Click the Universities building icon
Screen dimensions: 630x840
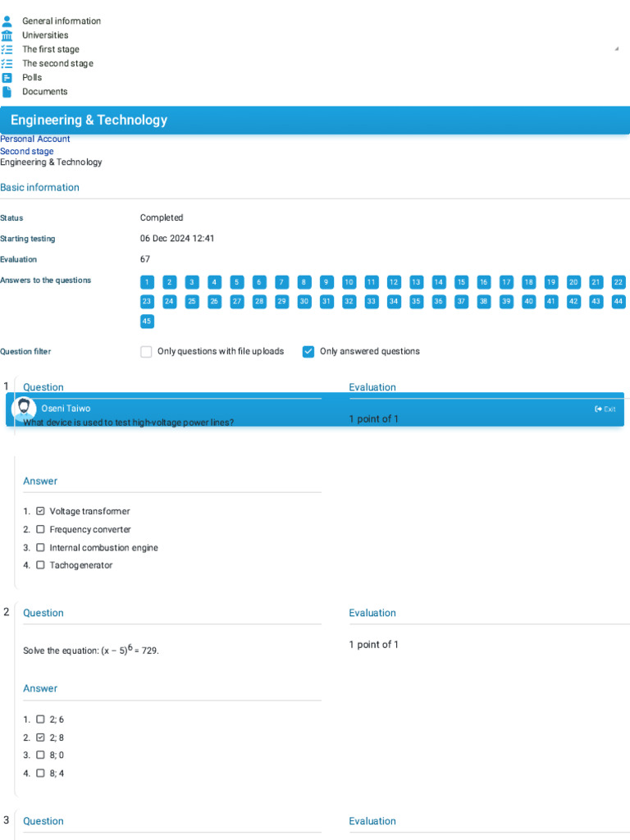pos(7,35)
